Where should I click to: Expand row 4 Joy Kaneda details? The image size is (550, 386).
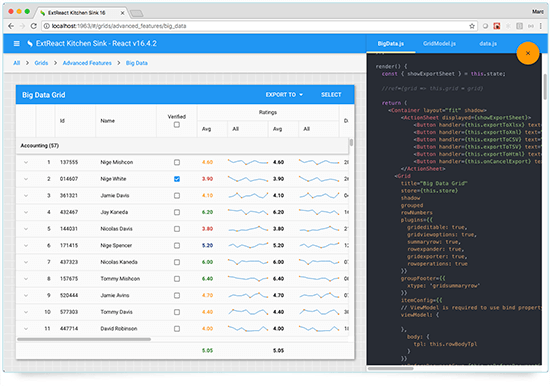pyautogui.click(x=26, y=212)
